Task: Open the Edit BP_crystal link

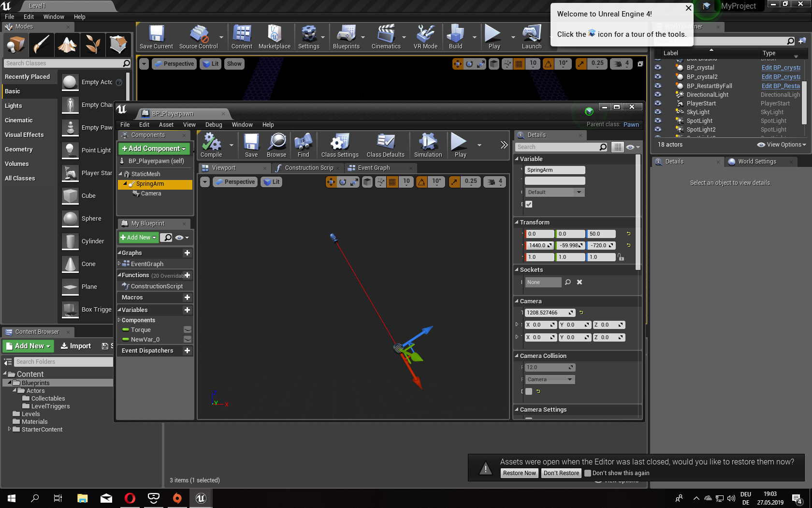Action: coord(781,68)
